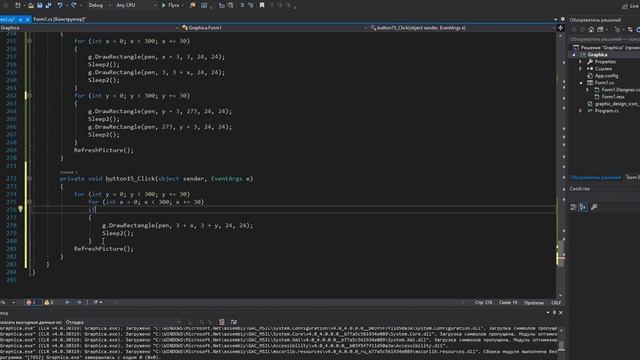Screen dimensions: 640x360
Task: Click the Clear All output icon
Action: 222,322
